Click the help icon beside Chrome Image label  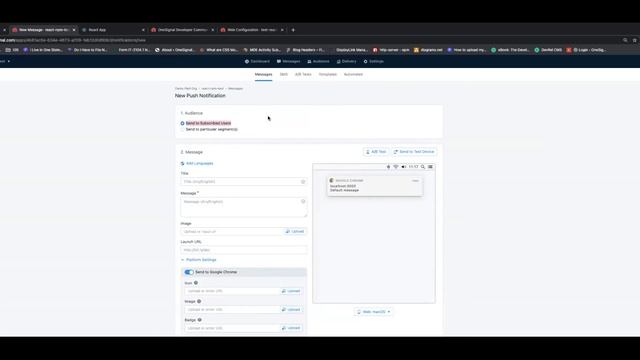(x=199, y=301)
